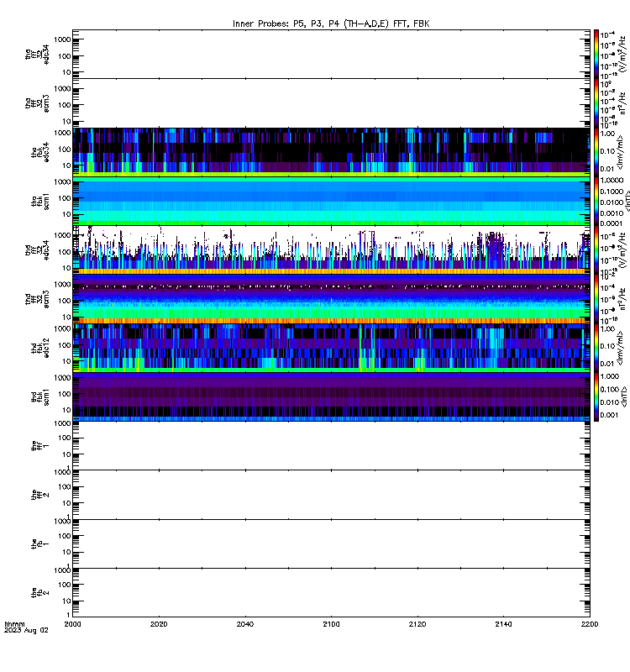Image resolution: width=630 pixels, height=672 pixels.
Task: Click the '1.0000' value on tha scm1 color scale
Action: [612, 181]
